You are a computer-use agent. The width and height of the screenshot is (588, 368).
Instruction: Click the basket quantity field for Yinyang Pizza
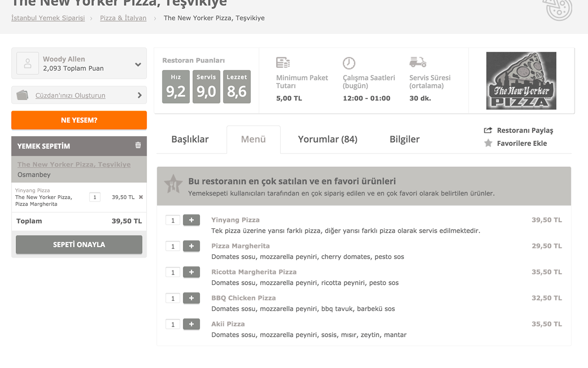coord(95,197)
